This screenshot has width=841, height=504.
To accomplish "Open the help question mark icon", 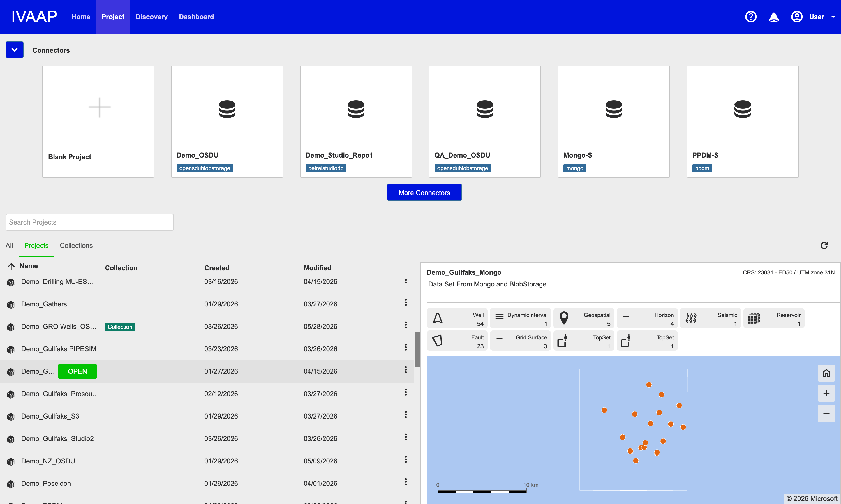I will (751, 17).
